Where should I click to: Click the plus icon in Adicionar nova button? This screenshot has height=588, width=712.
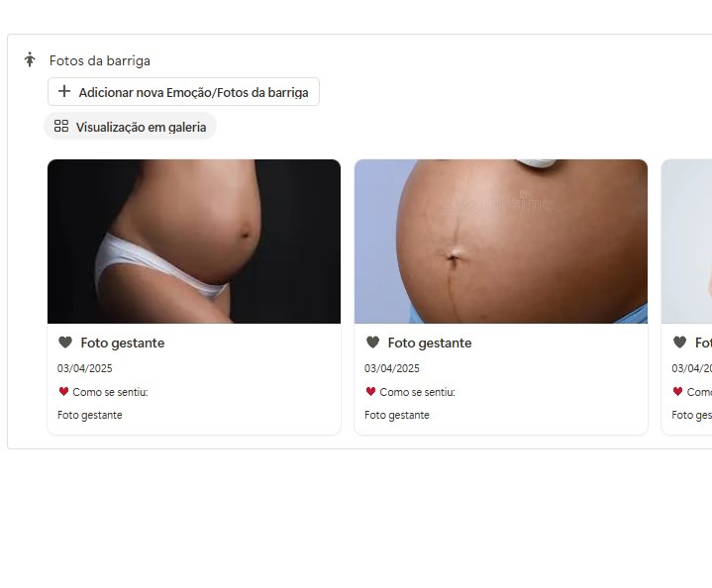point(64,91)
